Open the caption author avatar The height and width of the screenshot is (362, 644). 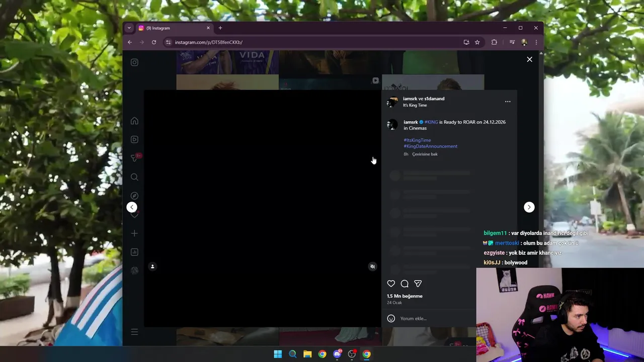(392, 124)
